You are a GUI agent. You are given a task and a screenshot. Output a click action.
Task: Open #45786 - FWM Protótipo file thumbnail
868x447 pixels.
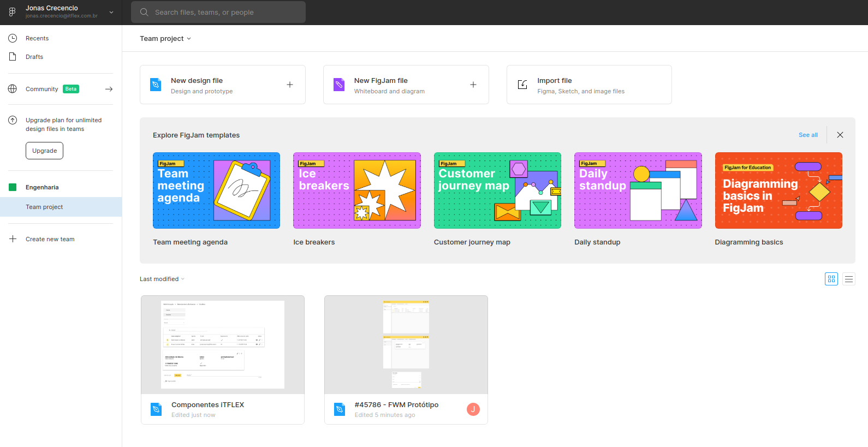tap(406, 345)
